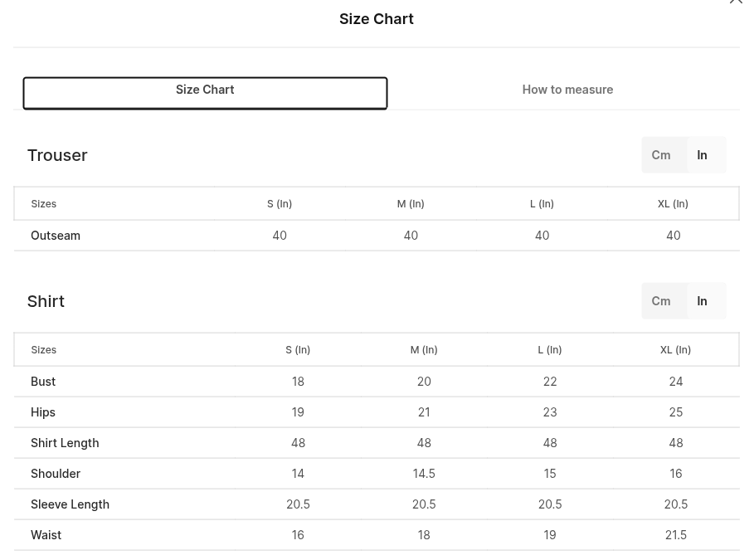
Task: Close the Size Chart dialog
Action: [x=736, y=2]
